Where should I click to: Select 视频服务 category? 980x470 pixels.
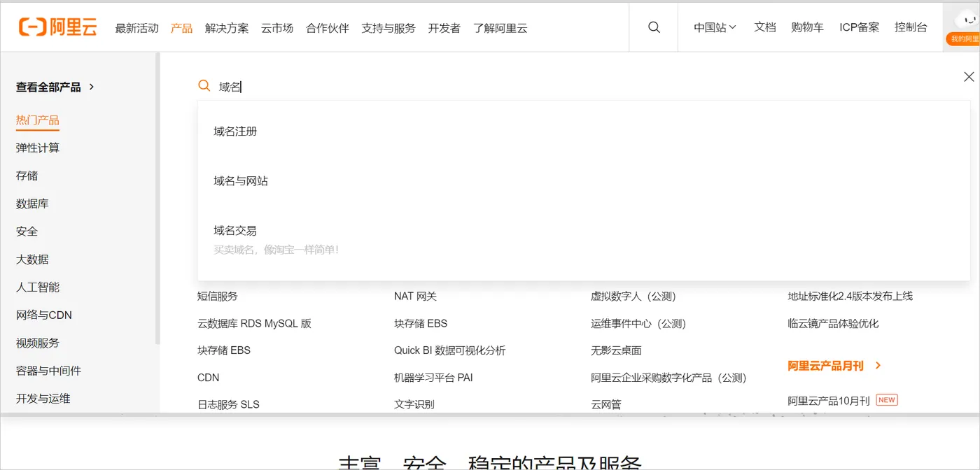point(38,343)
